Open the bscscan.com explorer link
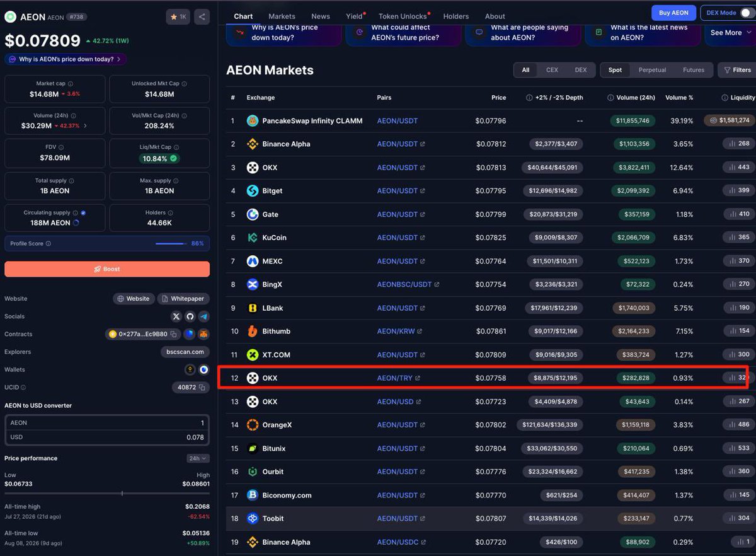This screenshot has width=756, height=556. 185,352
